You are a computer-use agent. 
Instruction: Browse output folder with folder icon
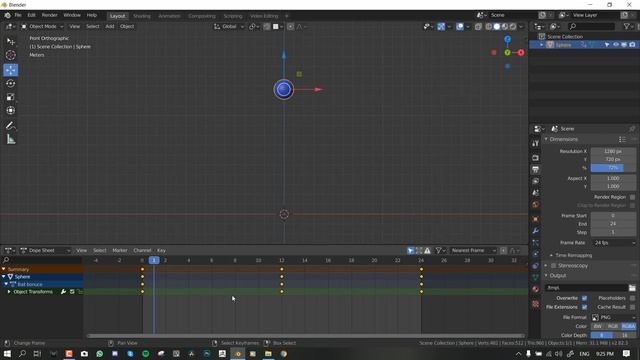click(x=632, y=288)
